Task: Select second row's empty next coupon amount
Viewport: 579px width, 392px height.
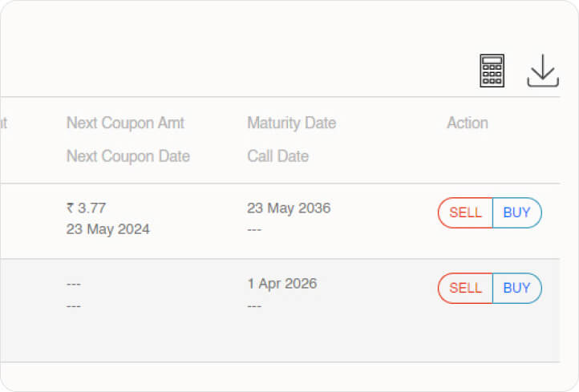Action: pos(74,285)
